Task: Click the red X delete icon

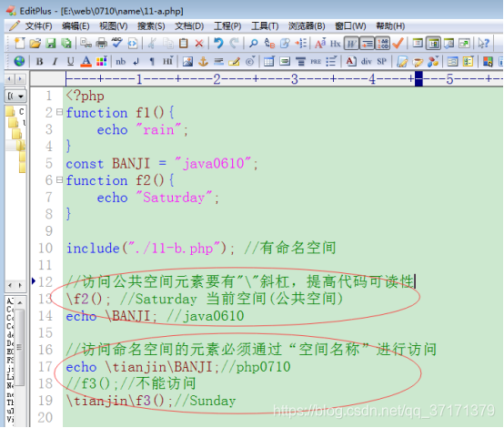Action: click(199, 43)
